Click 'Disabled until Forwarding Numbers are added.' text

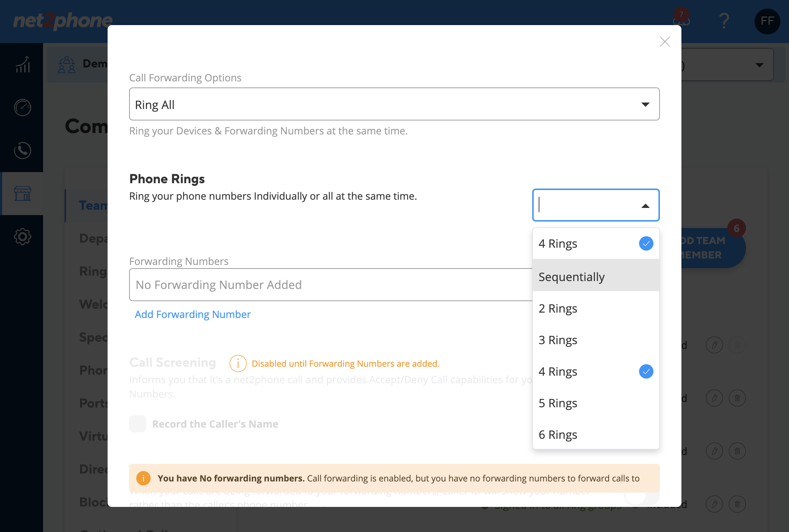[345, 364]
